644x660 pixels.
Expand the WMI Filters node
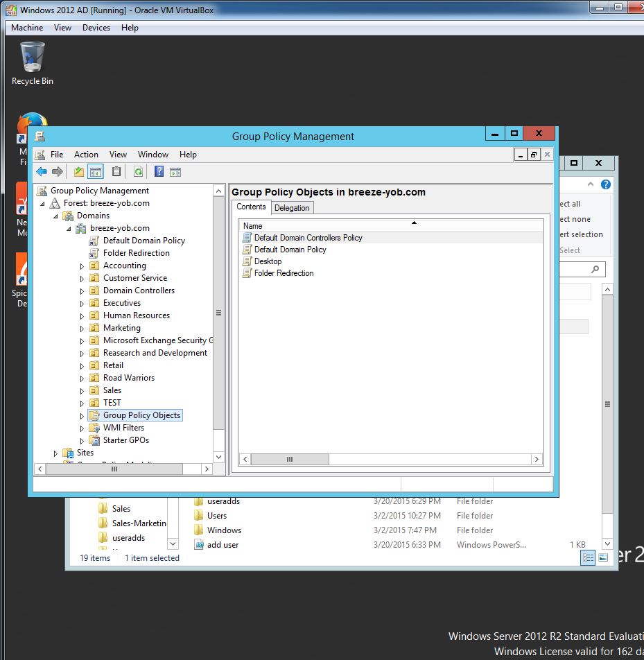click(x=82, y=428)
